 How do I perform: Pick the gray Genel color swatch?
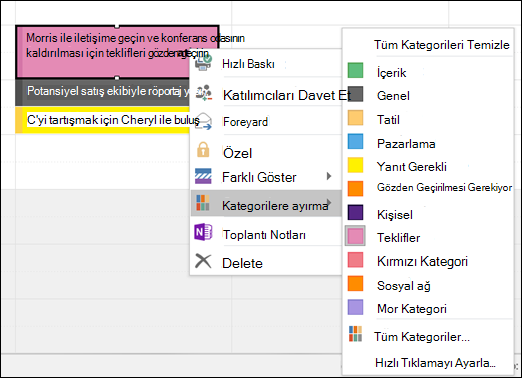coord(355,94)
